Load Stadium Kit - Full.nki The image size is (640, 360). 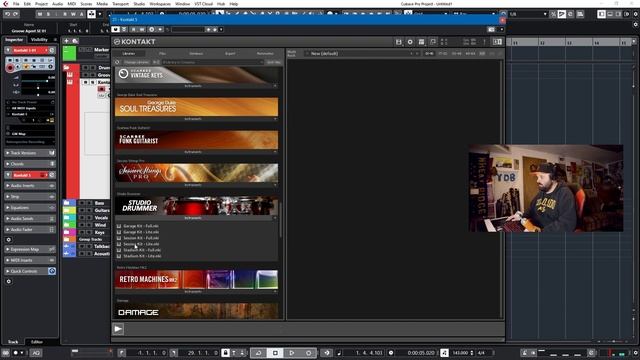142,250
